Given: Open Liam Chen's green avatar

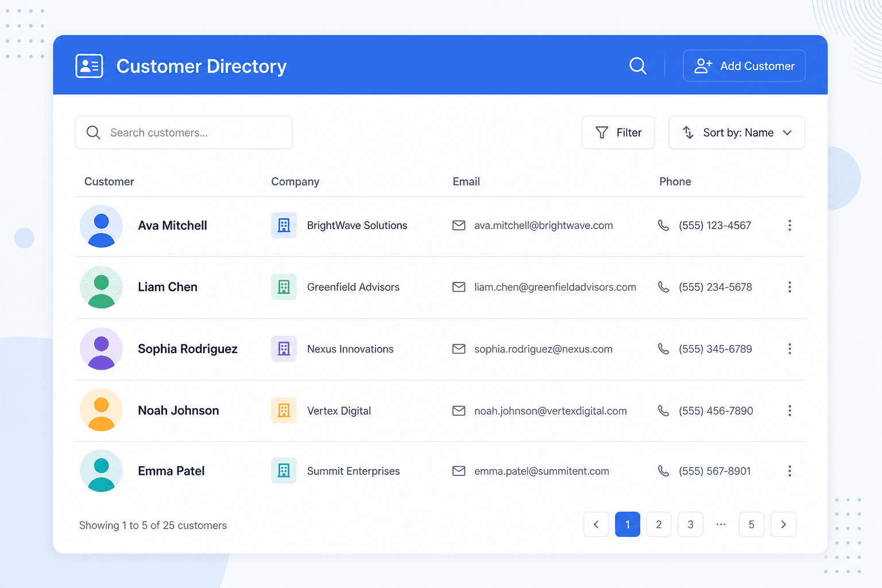Looking at the screenshot, I should point(101,287).
